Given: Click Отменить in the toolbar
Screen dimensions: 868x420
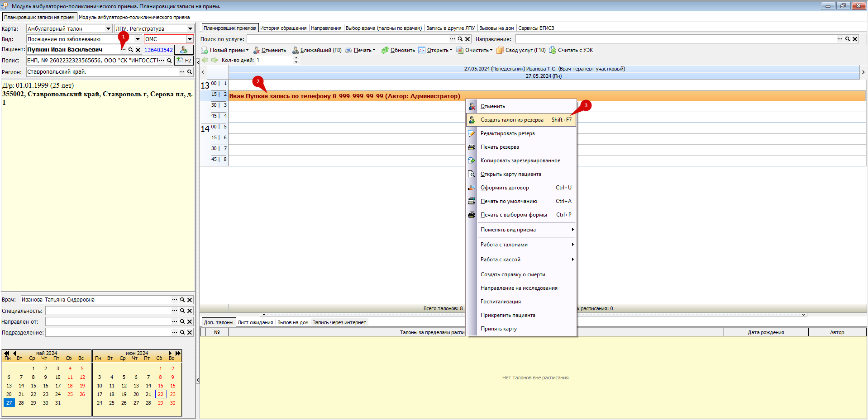Looking at the screenshot, I should pyautogui.click(x=270, y=50).
